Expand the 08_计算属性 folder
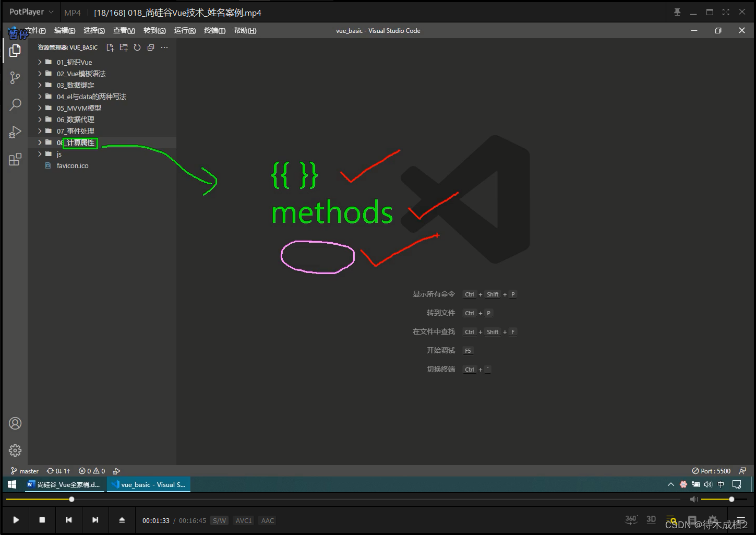Image resolution: width=756 pixels, height=535 pixels. point(102,142)
